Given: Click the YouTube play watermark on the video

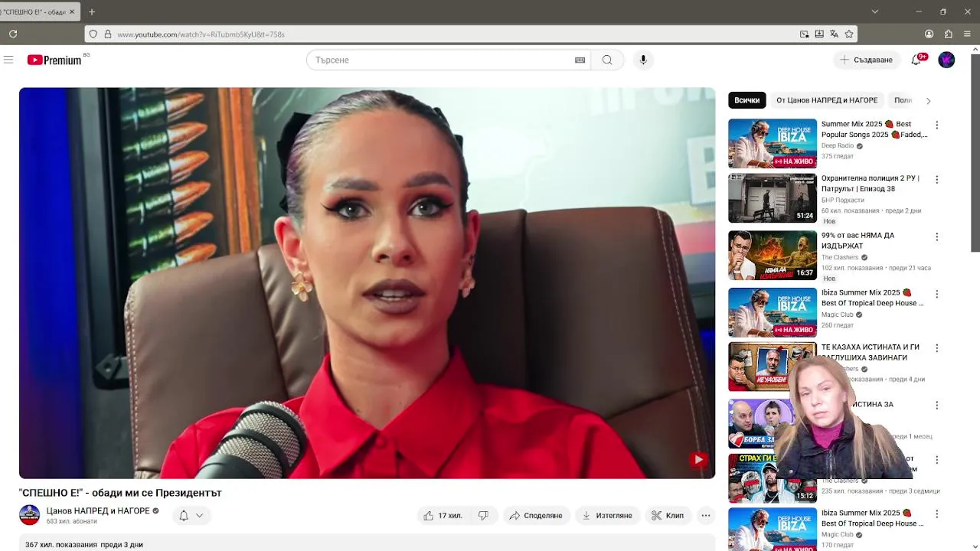Looking at the screenshot, I should 698,459.
